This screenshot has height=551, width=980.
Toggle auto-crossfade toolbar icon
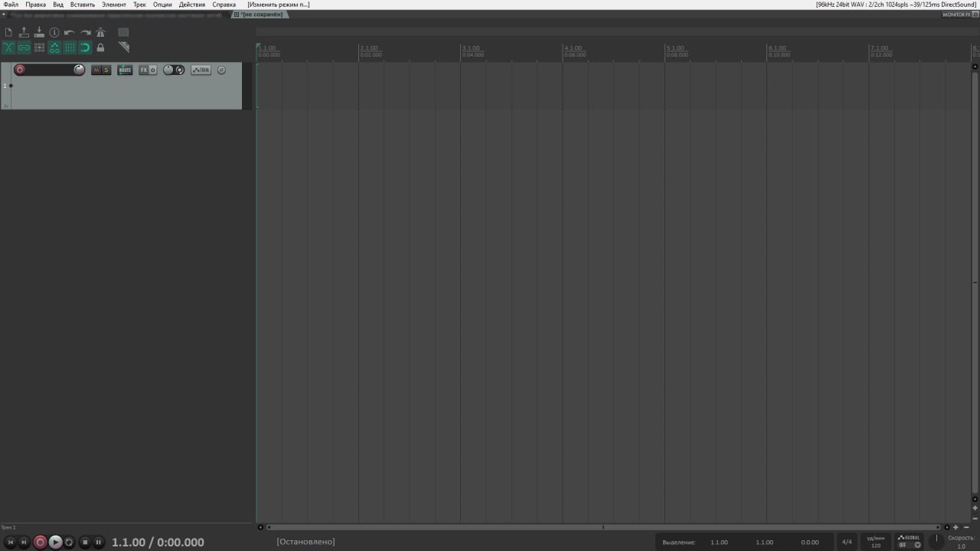[x=8, y=47]
